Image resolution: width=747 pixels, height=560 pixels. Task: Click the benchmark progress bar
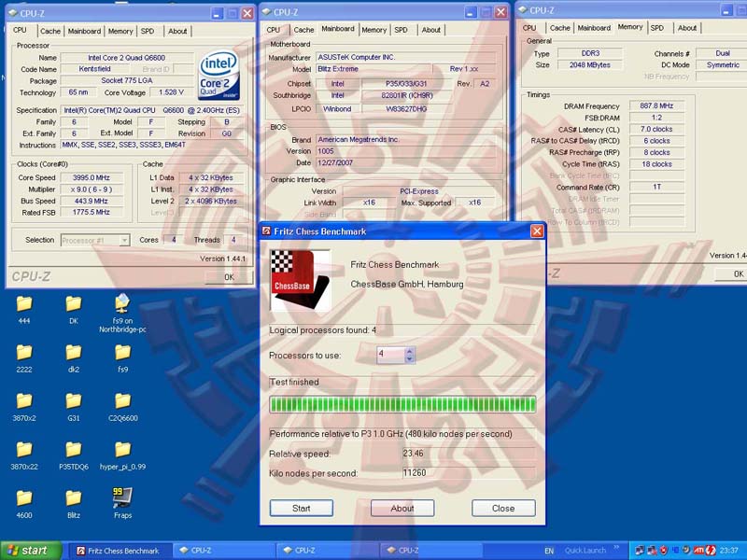[x=402, y=405]
